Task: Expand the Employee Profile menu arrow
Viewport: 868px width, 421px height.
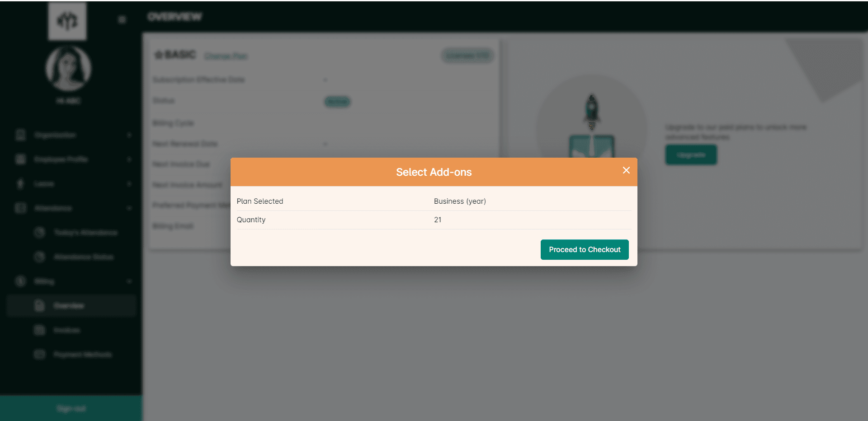Action: (x=129, y=159)
